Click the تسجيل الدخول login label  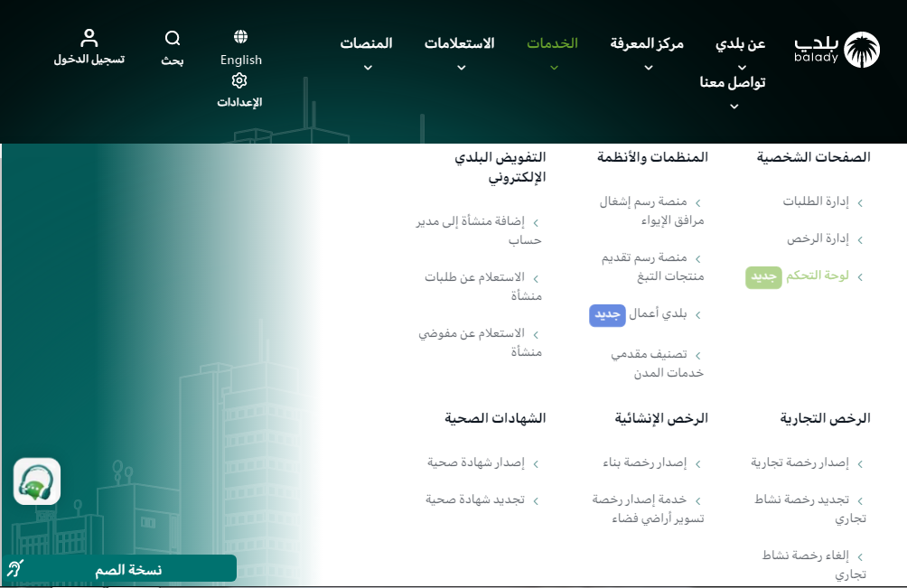(89, 60)
